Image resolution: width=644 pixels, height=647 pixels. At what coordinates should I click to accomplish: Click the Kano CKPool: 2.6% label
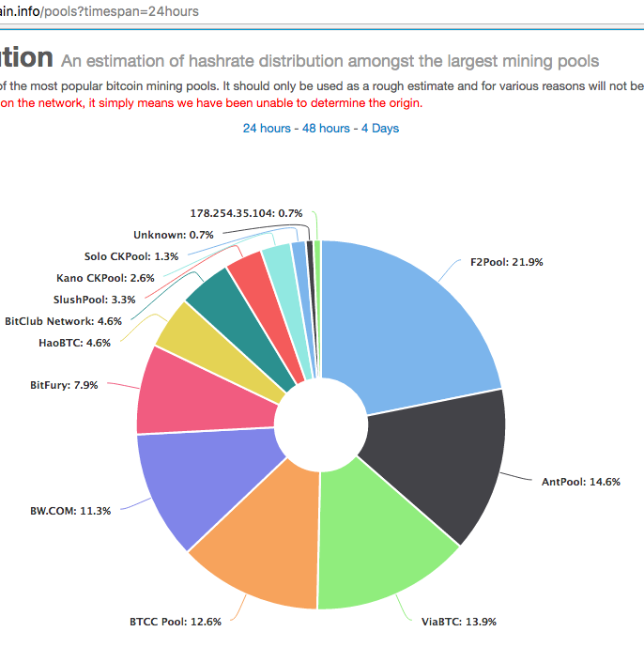(105, 278)
